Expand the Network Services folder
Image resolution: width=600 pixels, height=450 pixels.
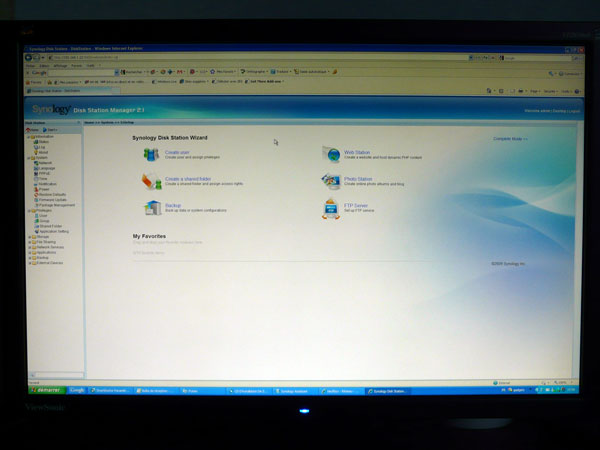click(x=30, y=247)
